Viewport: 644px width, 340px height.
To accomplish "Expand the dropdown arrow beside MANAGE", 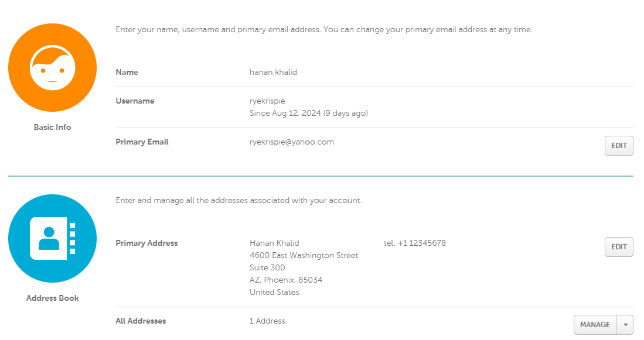I will pos(626,325).
